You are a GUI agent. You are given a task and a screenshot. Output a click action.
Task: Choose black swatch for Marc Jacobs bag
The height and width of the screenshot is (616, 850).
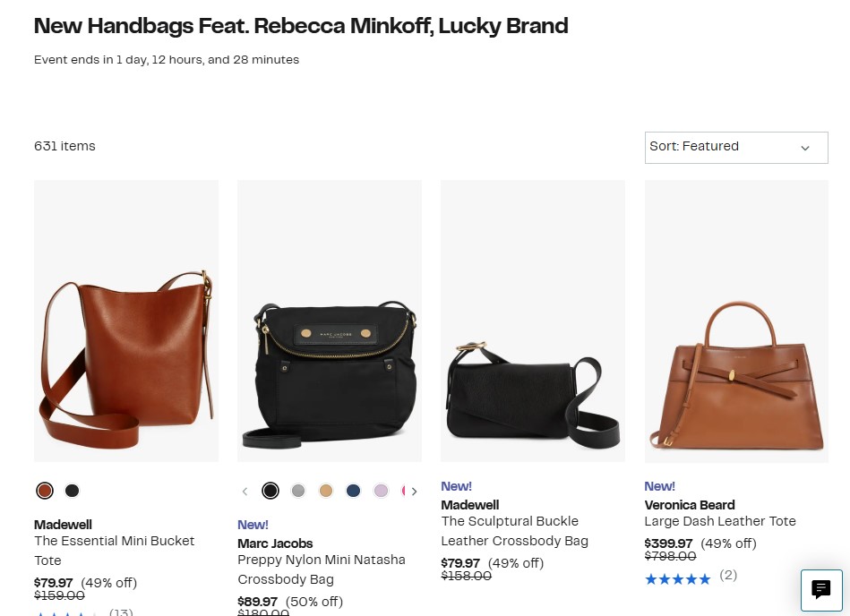click(x=270, y=491)
